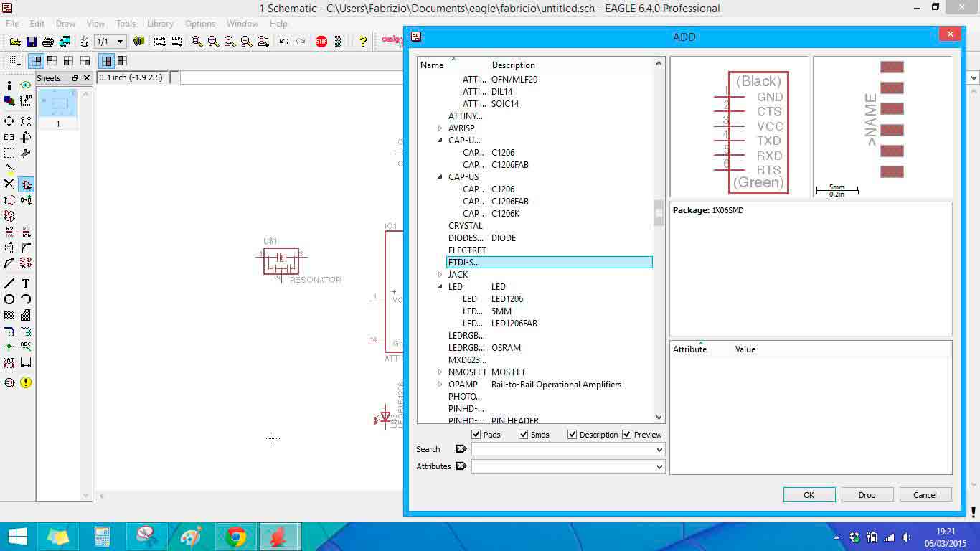
Task: Click the Drop button
Action: pyautogui.click(x=867, y=495)
